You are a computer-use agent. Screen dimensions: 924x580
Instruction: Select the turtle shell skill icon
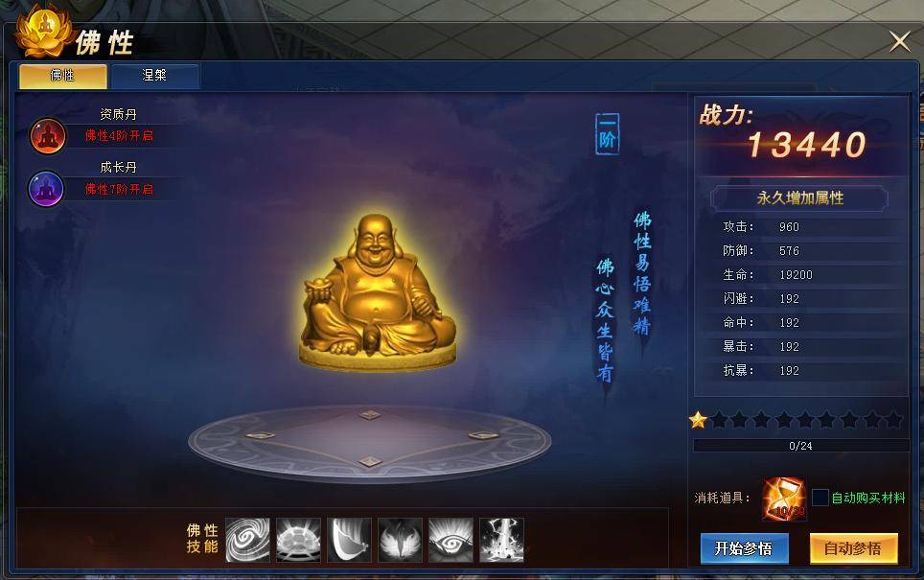point(299,540)
